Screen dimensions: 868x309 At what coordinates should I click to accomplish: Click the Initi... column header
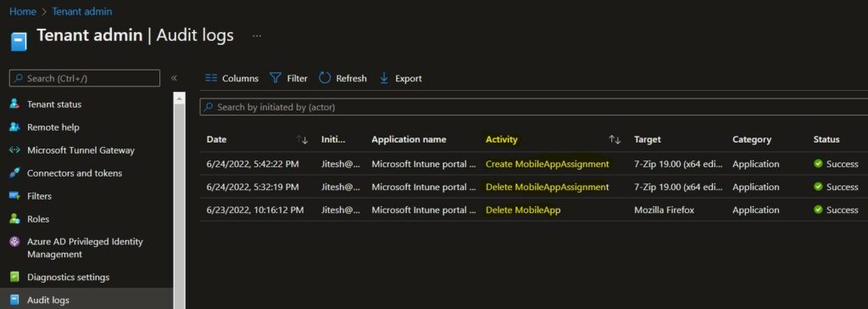[333, 139]
